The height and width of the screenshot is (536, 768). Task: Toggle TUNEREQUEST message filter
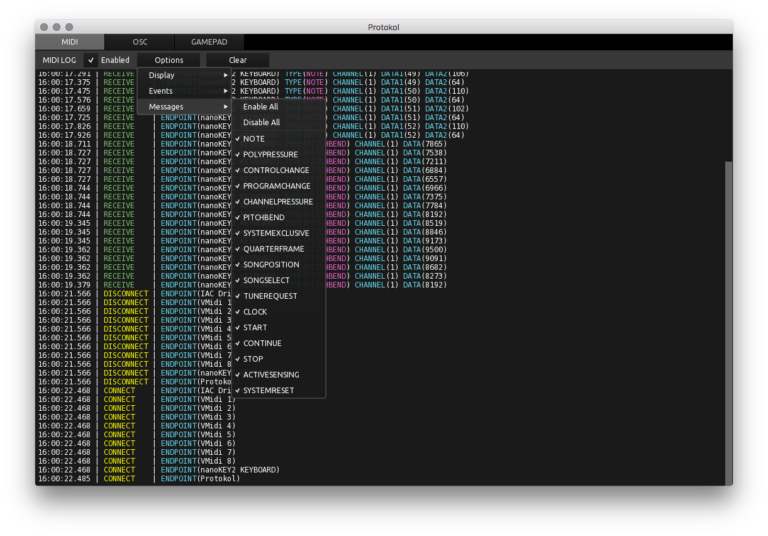[x=278, y=296]
